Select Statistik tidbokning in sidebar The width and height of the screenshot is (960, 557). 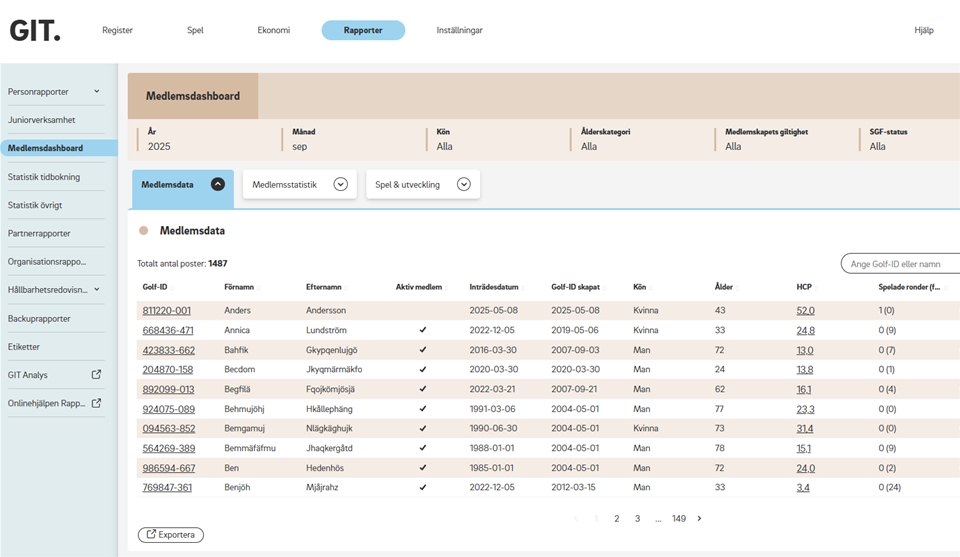click(44, 177)
